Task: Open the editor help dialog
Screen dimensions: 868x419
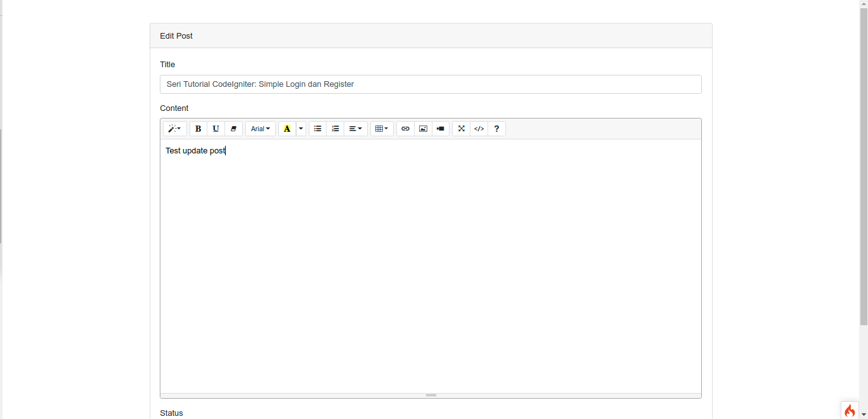Action: (496, 129)
